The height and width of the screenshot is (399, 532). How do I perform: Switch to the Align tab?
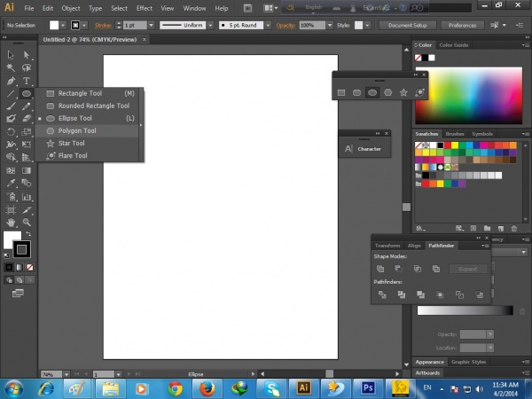[x=414, y=246]
